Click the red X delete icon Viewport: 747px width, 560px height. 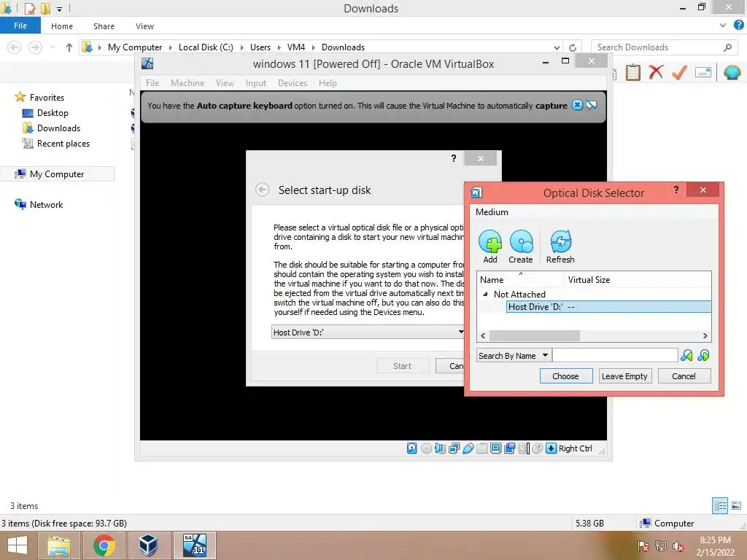656,72
